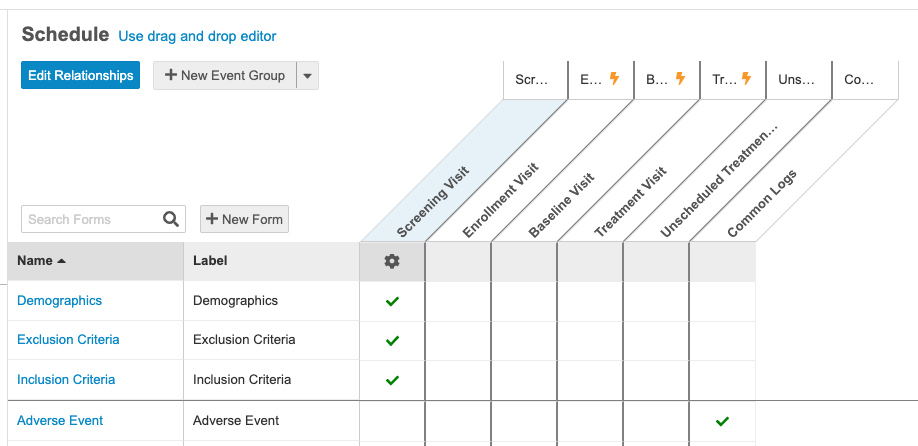Click lightning bolt icon on Baseline event group tab
Viewport: 918px width, 446px height.
pyautogui.click(x=681, y=79)
